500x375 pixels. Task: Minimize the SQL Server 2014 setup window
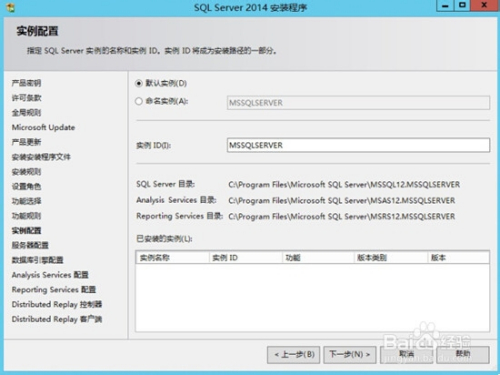(445, 6)
